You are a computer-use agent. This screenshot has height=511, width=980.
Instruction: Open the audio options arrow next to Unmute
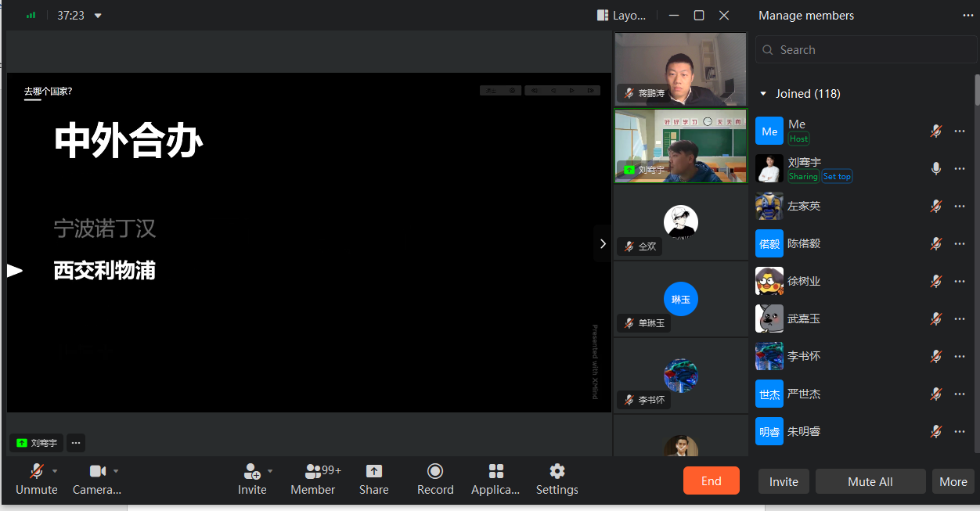pos(55,471)
